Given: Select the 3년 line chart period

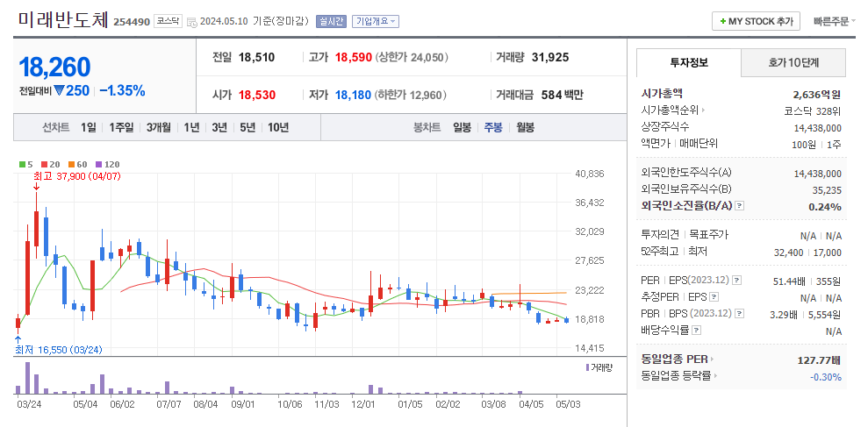Looking at the screenshot, I should point(219,127).
